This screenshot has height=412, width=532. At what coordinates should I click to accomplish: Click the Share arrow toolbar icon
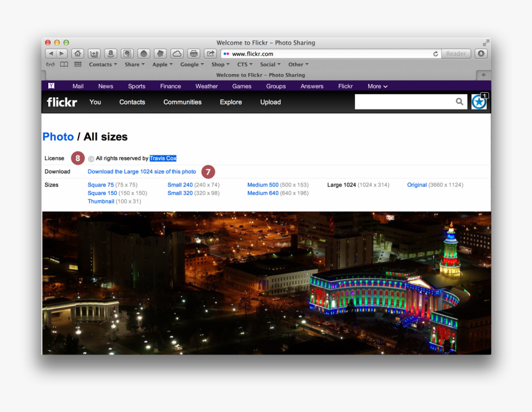tap(210, 54)
